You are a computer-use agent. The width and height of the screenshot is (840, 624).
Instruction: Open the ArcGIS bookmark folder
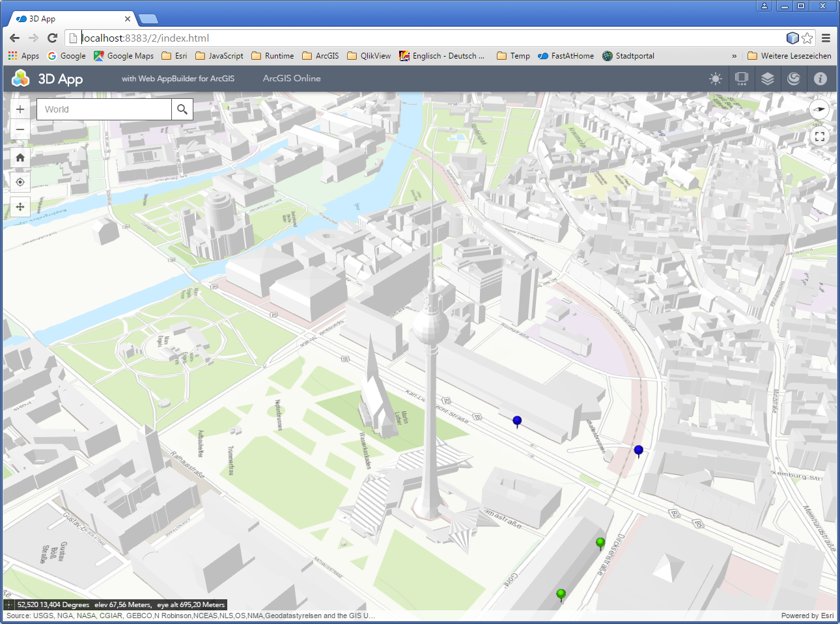(x=320, y=56)
